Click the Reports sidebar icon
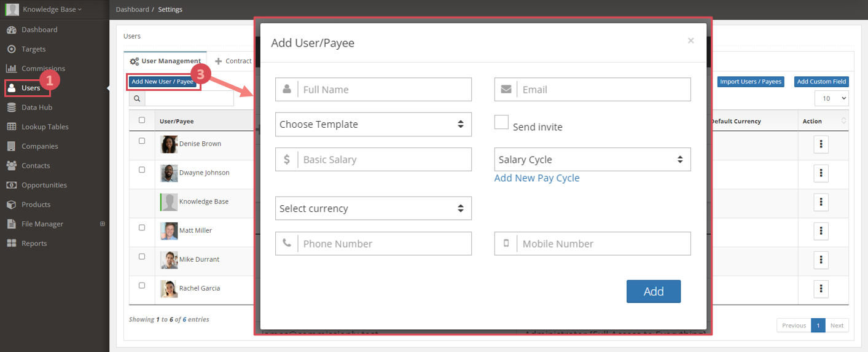This screenshot has height=352, width=868. (11, 243)
